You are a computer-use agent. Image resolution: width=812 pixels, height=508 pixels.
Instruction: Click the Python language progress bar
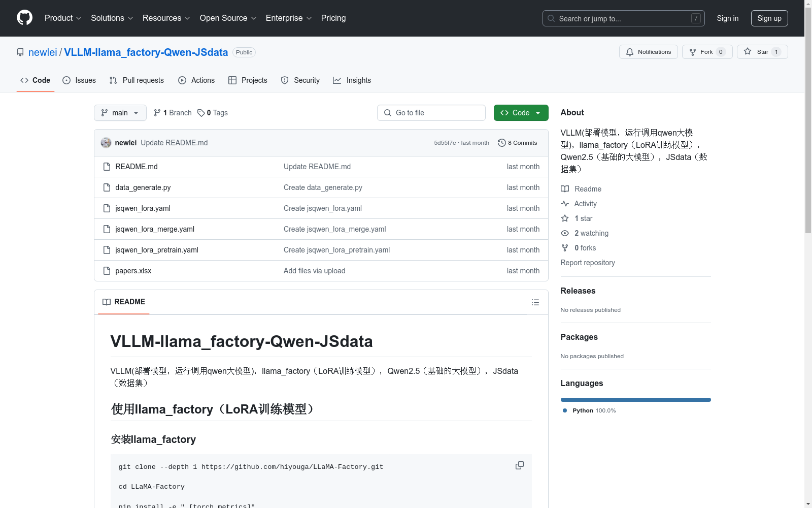pos(635,400)
